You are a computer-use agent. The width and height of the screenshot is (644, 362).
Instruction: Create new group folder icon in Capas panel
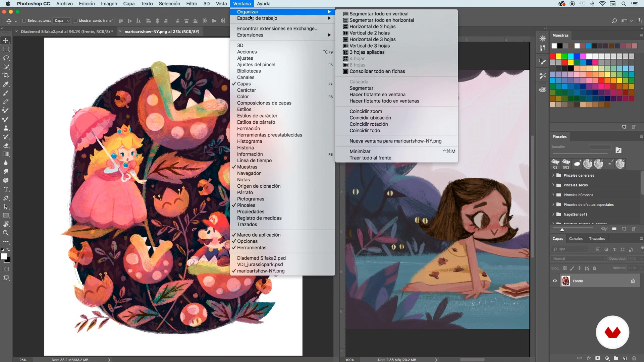(x=616, y=358)
